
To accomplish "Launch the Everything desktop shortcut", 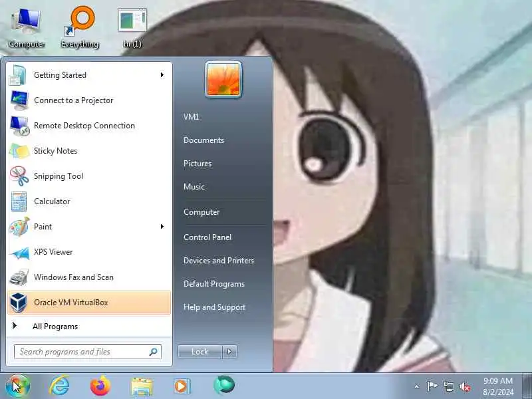I will [x=80, y=29].
